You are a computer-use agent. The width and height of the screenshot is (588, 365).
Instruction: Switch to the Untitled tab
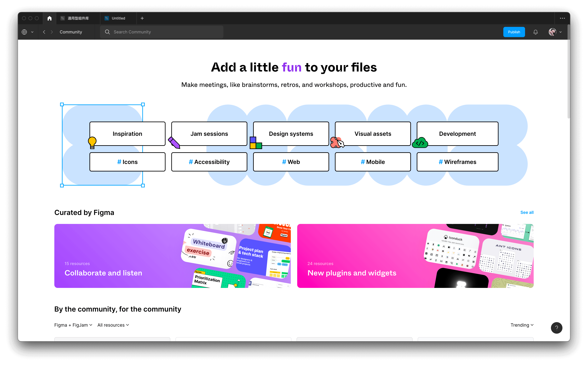pos(118,18)
